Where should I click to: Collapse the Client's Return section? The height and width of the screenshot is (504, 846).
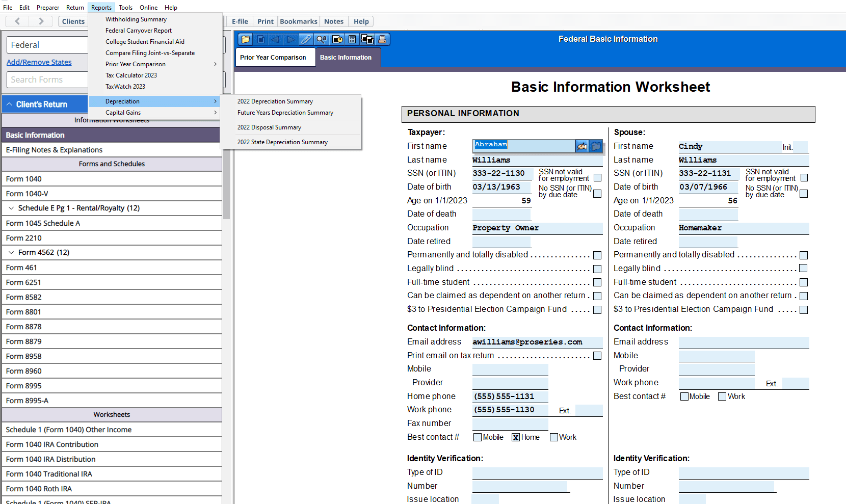[9, 104]
